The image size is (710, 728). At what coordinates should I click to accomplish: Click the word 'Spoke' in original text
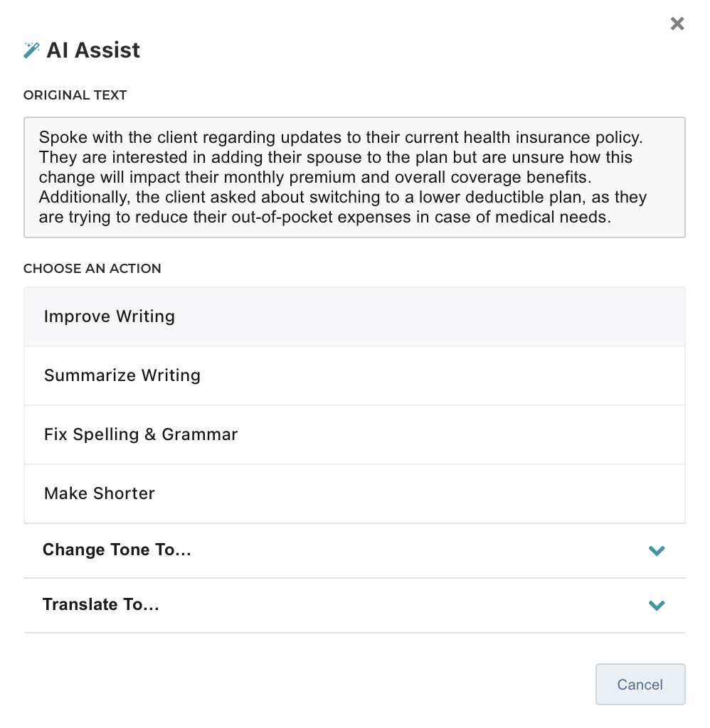(59, 136)
